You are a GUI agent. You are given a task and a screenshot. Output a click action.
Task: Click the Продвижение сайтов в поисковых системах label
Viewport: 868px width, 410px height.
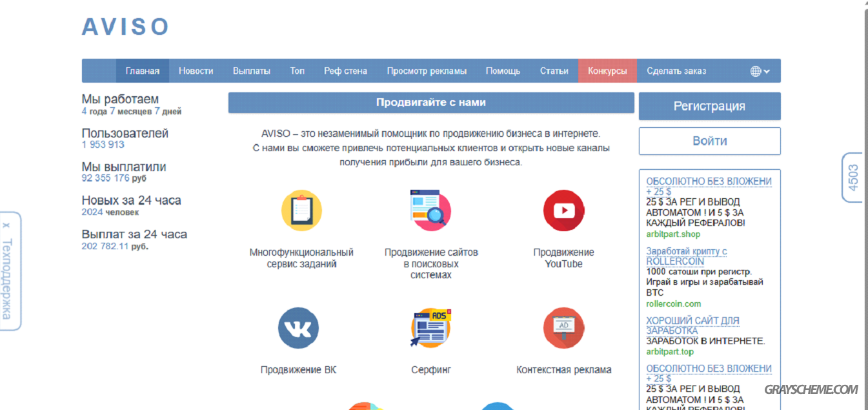pyautogui.click(x=431, y=263)
